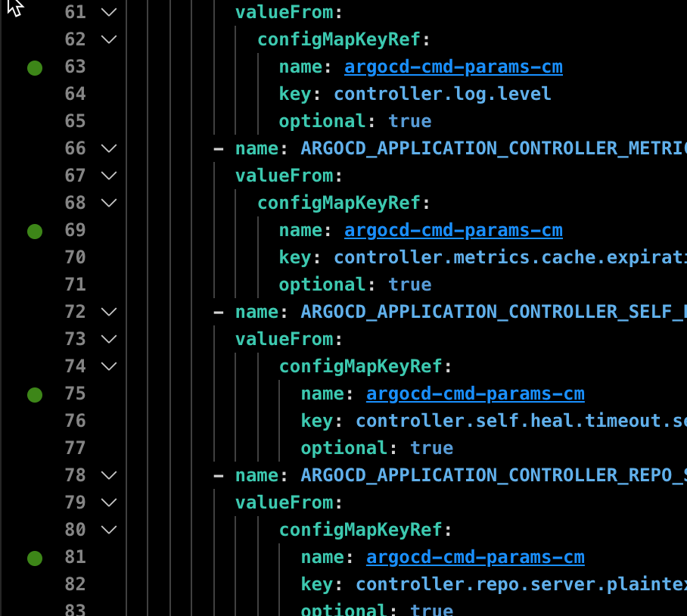687x616 pixels.
Task: Click the green gutter marker on line 75
Action: [x=35, y=395]
